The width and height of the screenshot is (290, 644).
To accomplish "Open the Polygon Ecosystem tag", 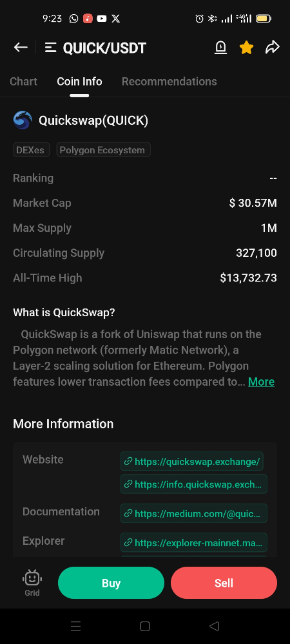I will click(104, 150).
